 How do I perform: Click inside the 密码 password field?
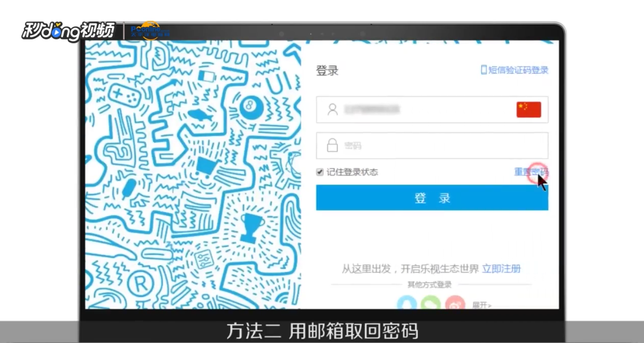click(432, 145)
